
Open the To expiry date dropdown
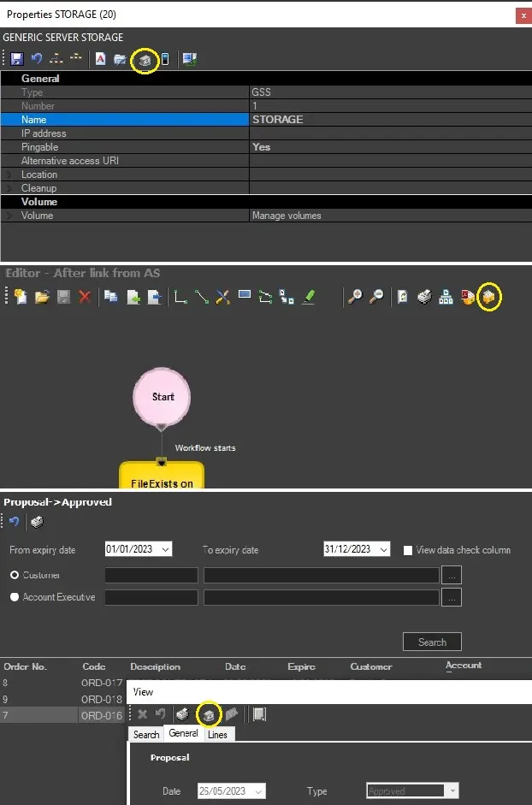tap(383, 549)
